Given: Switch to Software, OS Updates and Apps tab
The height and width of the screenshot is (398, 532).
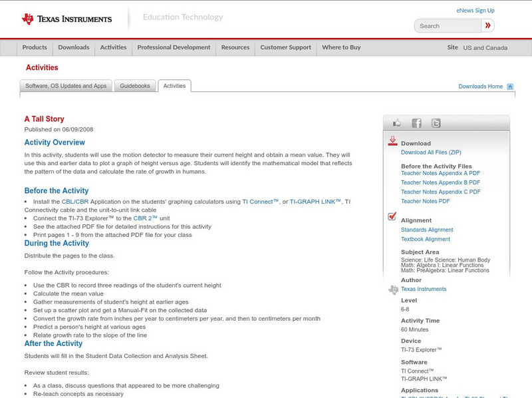Looking at the screenshot, I should point(66,86).
